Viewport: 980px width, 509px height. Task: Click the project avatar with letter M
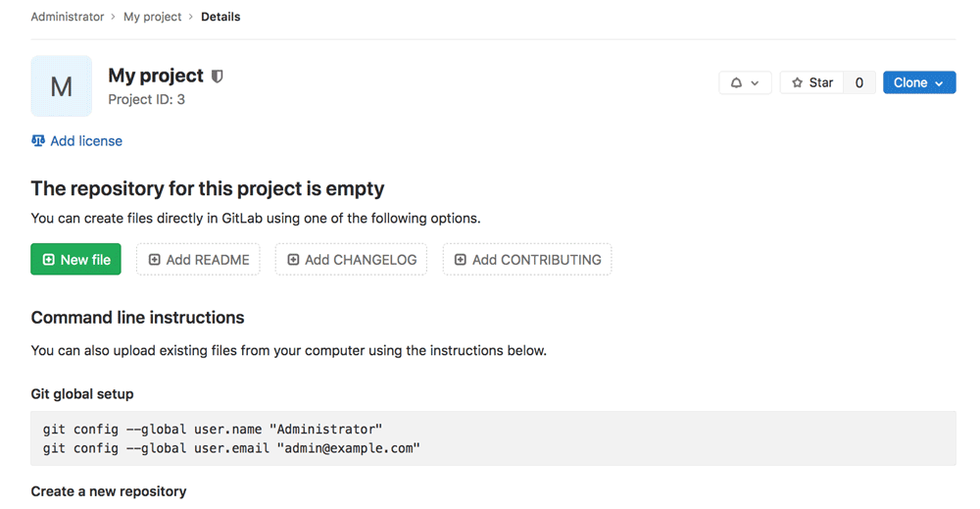61,86
